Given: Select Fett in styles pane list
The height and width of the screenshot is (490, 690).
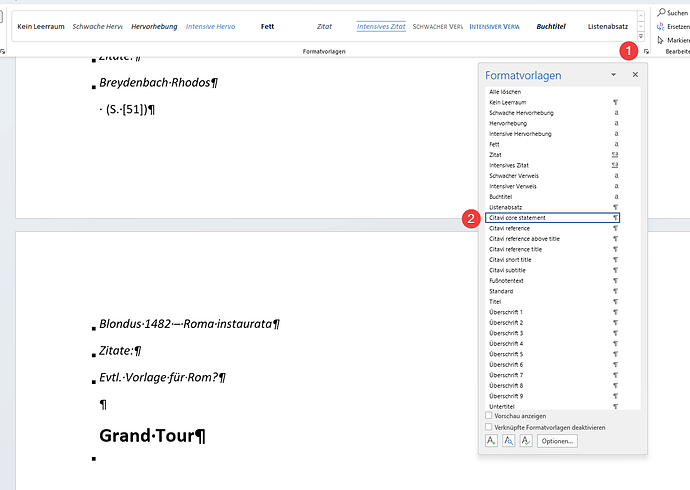Looking at the screenshot, I should tap(552, 144).
